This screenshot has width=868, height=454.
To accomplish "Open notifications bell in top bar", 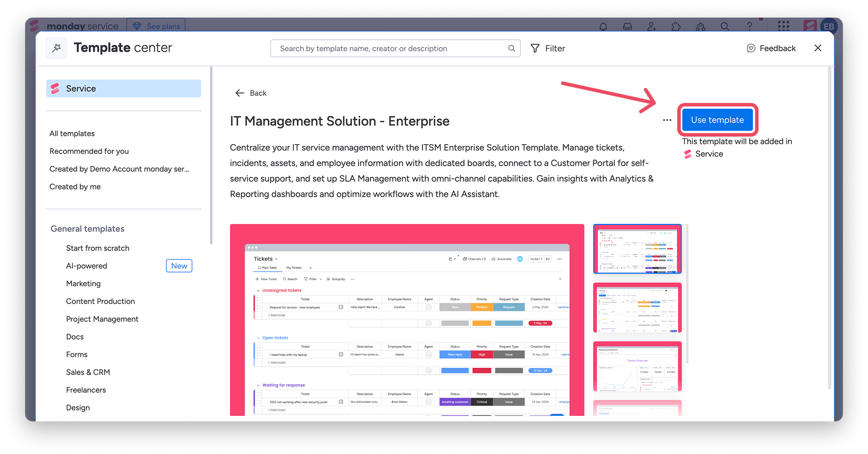I will pos(603,26).
